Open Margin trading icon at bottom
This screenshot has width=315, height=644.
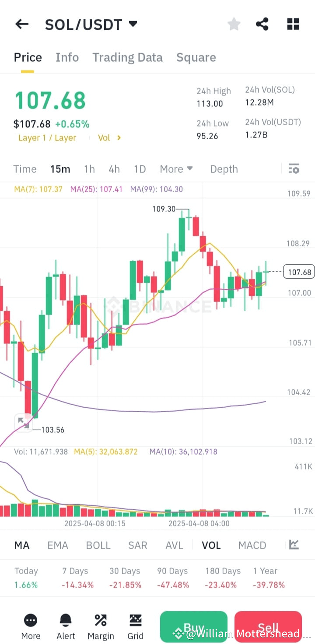coord(101,620)
